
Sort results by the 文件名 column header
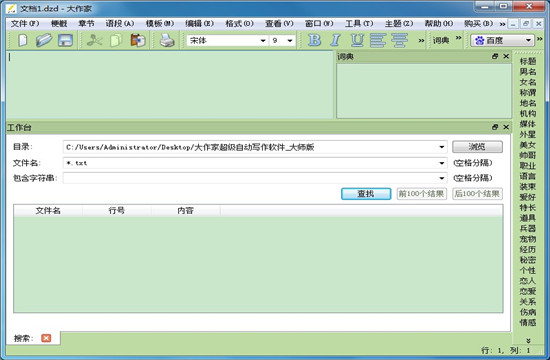[x=48, y=211]
